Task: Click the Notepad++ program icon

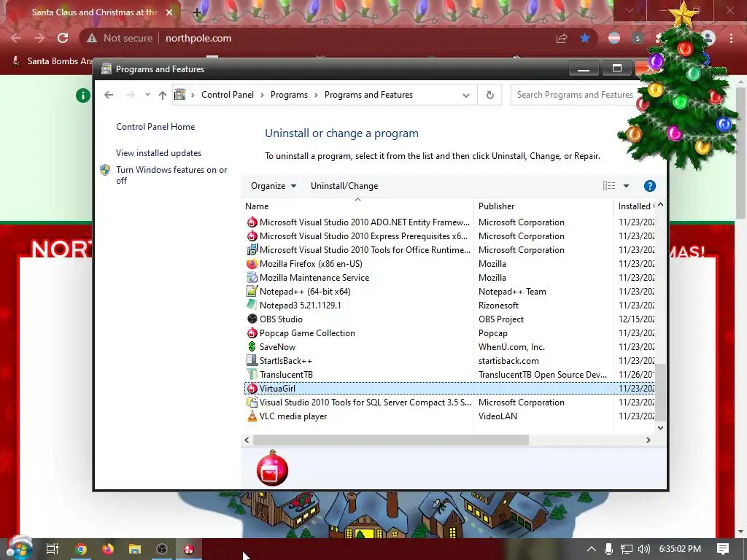Action: click(x=252, y=292)
